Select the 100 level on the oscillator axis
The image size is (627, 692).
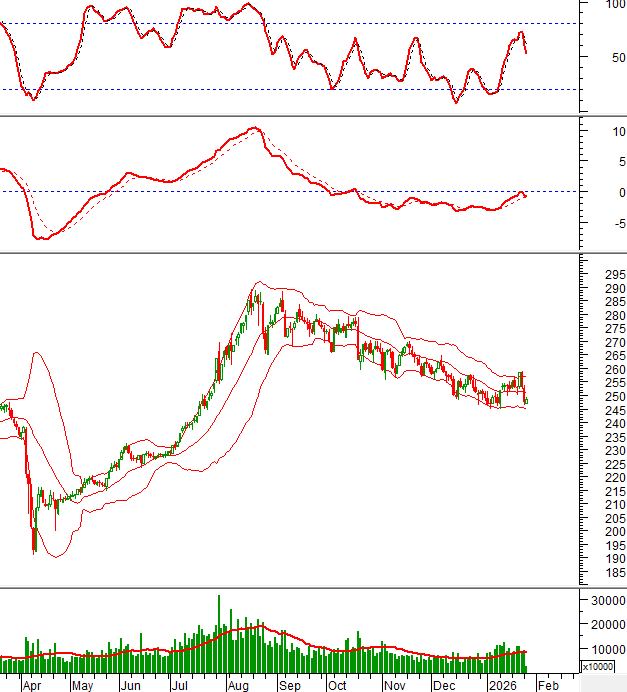tap(614, 5)
